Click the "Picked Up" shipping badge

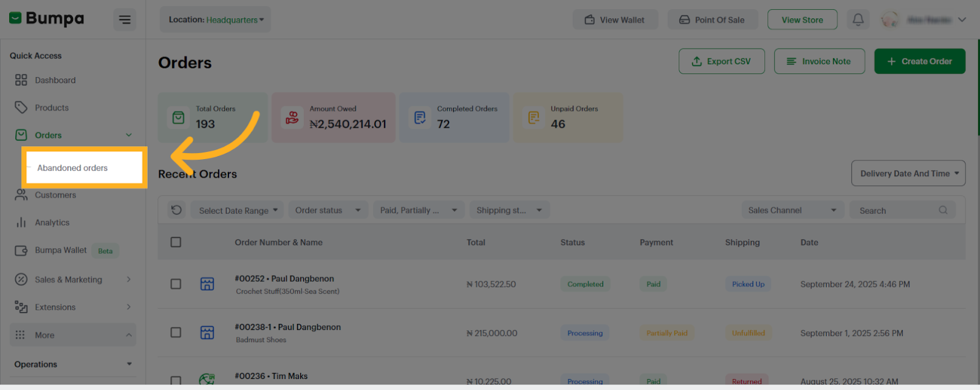(748, 284)
